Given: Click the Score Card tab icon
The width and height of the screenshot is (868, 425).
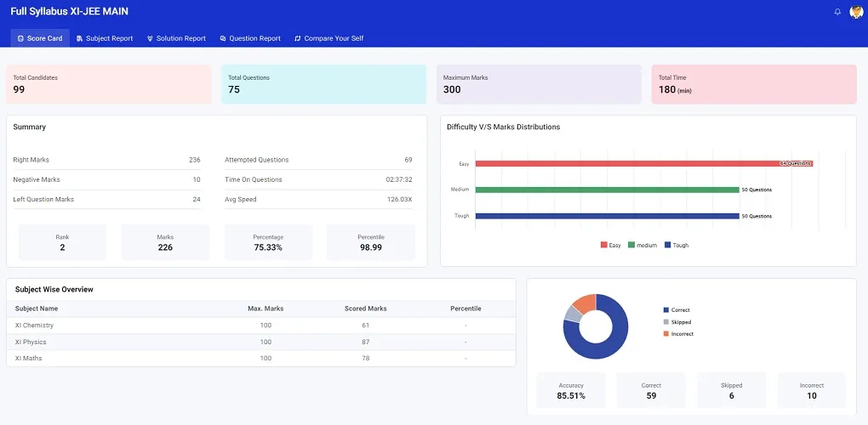Looking at the screenshot, I should [20, 38].
